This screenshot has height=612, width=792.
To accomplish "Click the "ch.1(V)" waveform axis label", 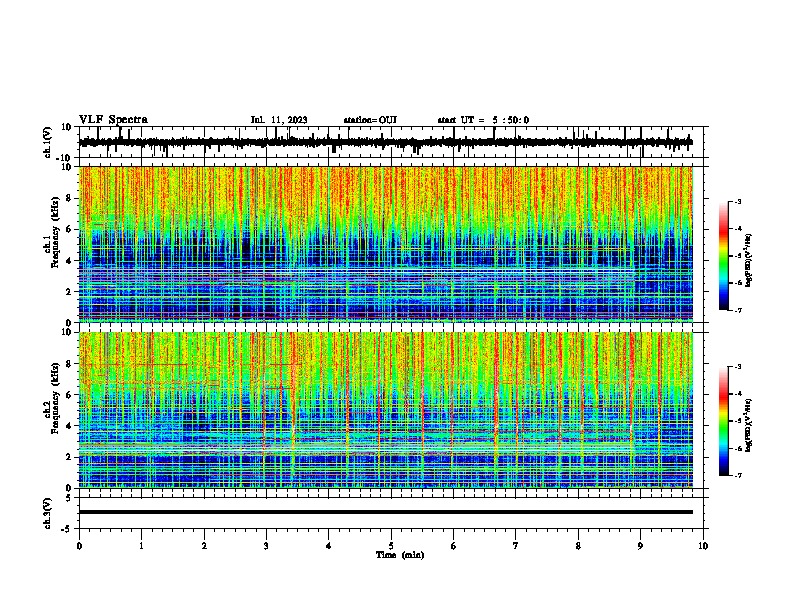I will (48, 142).
